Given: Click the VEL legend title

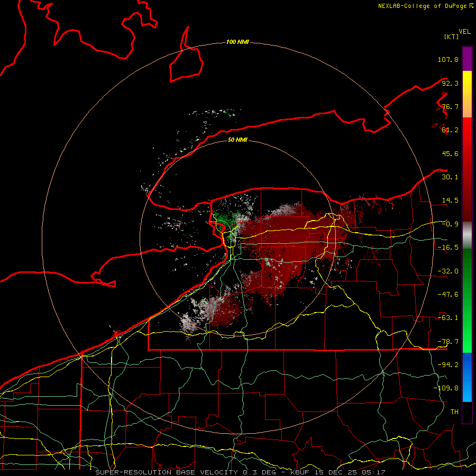Looking at the screenshot, I should pyautogui.click(x=465, y=32).
